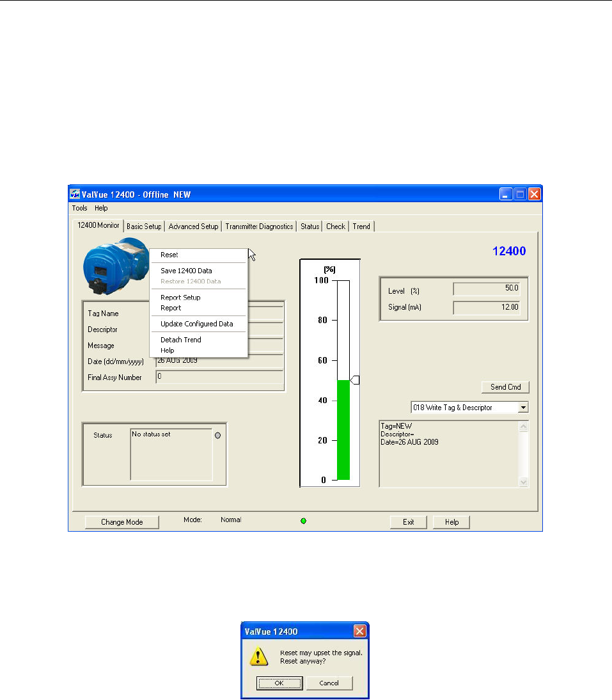612x700 pixels.
Task: Select Update Configured Data menu entry
Action: [x=198, y=324]
